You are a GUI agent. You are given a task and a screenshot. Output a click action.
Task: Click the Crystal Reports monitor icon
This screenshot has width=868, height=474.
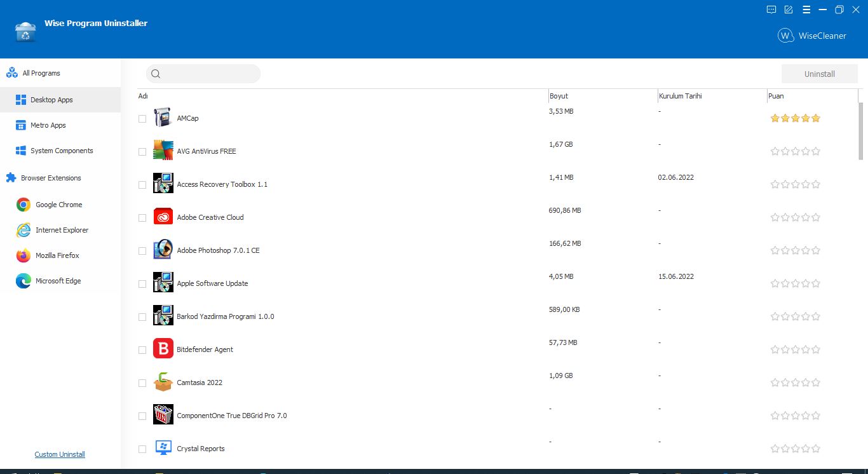163,448
